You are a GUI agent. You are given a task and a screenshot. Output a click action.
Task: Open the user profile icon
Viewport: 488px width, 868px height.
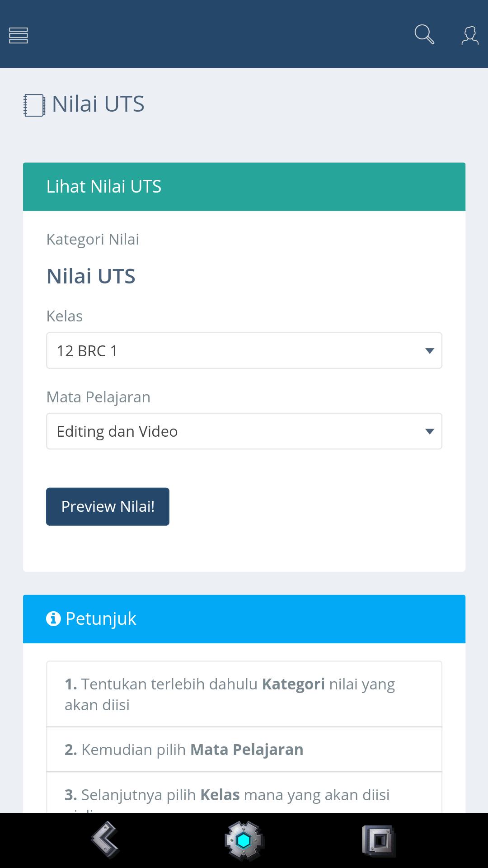click(470, 35)
